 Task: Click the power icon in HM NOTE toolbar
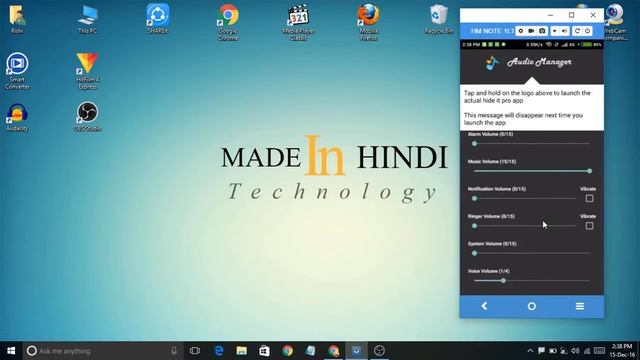[587, 31]
